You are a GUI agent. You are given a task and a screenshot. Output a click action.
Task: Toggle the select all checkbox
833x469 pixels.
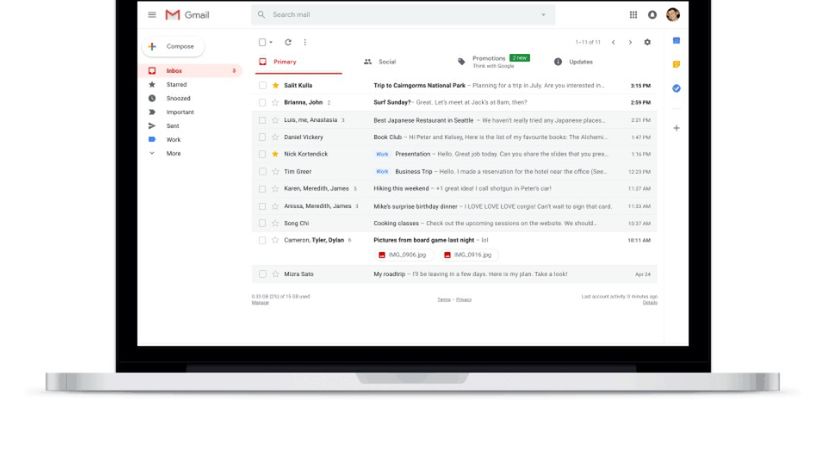click(x=262, y=42)
